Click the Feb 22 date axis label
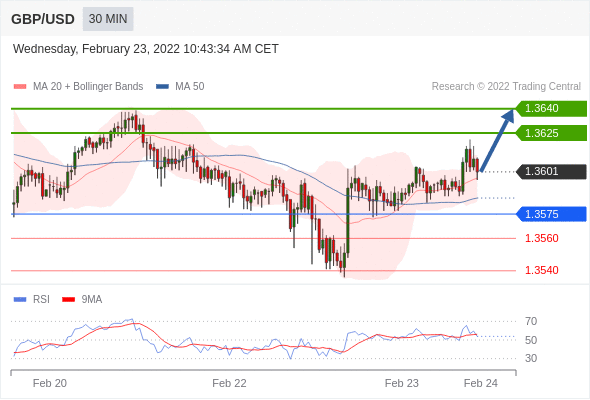The height and width of the screenshot is (400, 590). tap(229, 383)
